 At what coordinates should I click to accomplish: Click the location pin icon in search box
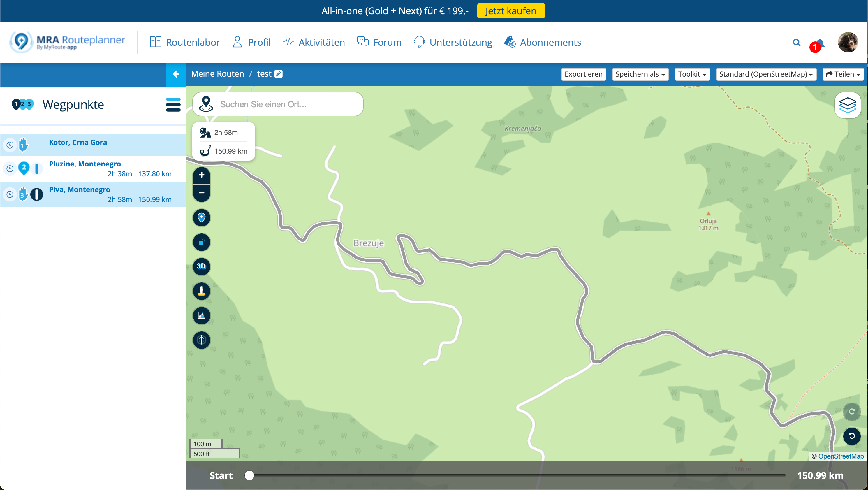click(x=206, y=104)
